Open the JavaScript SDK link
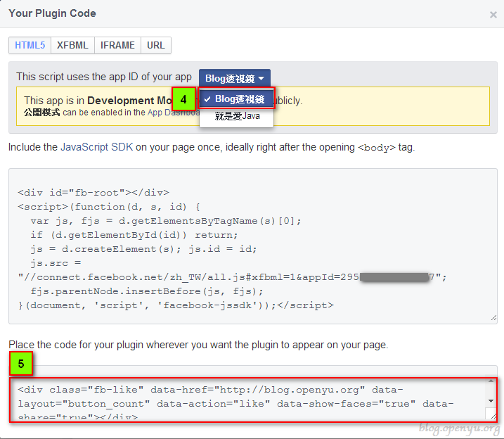504x439 pixels. coord(97,147)
